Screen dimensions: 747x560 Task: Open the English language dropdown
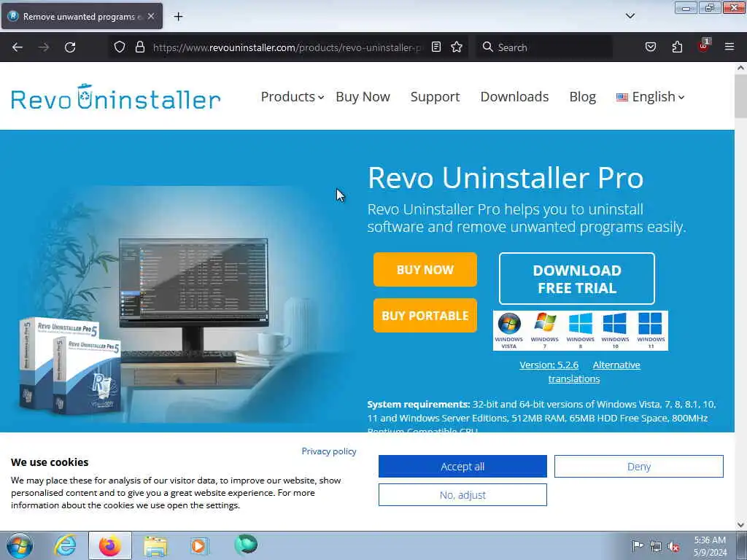point(650,97)
